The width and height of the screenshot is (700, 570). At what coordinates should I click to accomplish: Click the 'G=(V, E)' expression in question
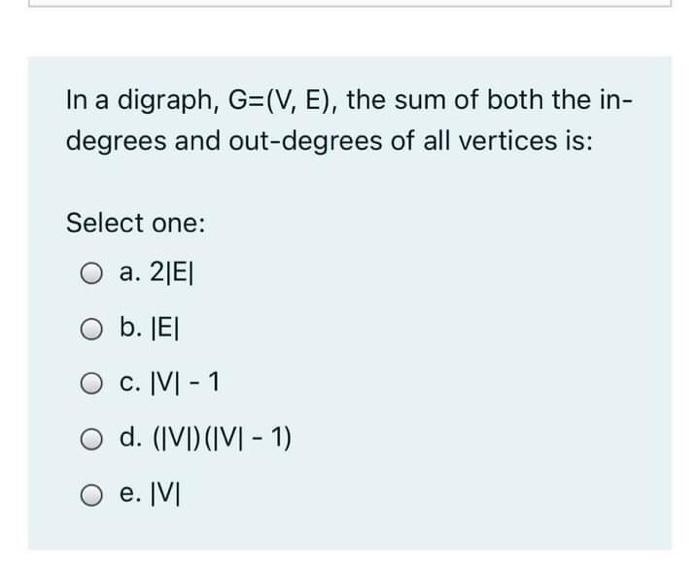283,100
